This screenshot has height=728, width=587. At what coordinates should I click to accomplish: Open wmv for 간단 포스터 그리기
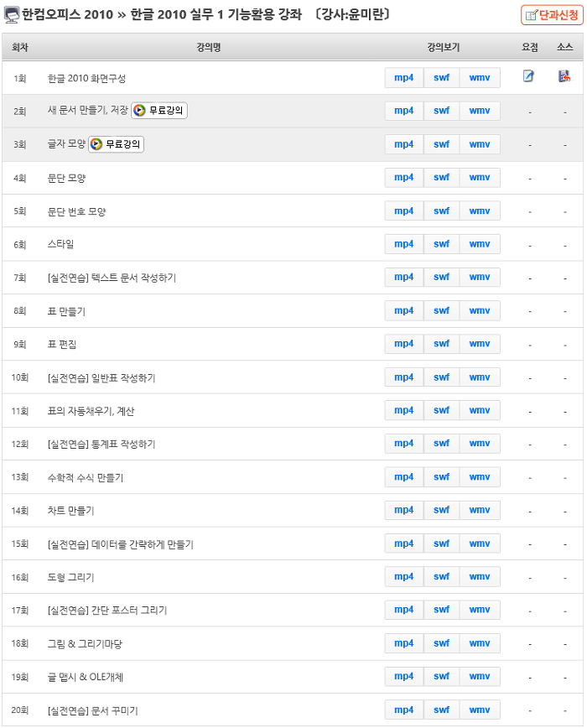coord(480,610)
